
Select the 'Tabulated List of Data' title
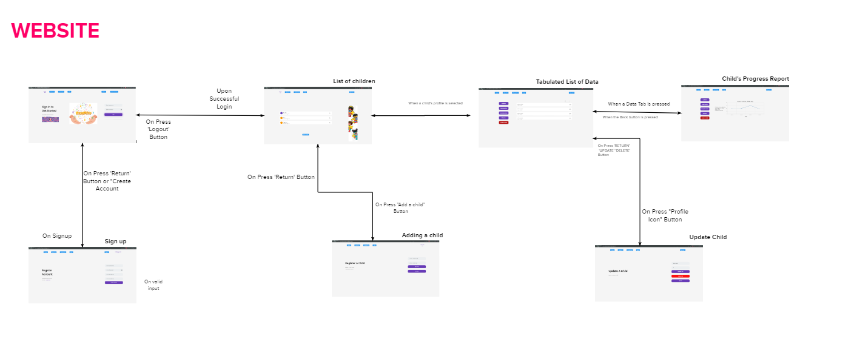567,82
